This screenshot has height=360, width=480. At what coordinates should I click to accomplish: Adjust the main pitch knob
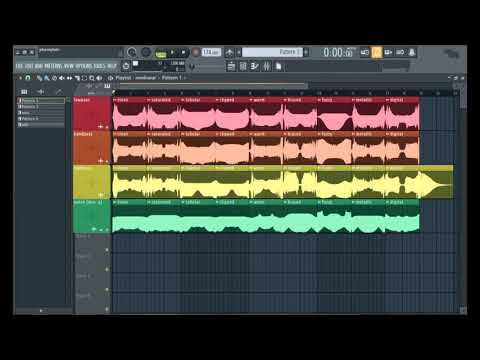click(146, 52)
